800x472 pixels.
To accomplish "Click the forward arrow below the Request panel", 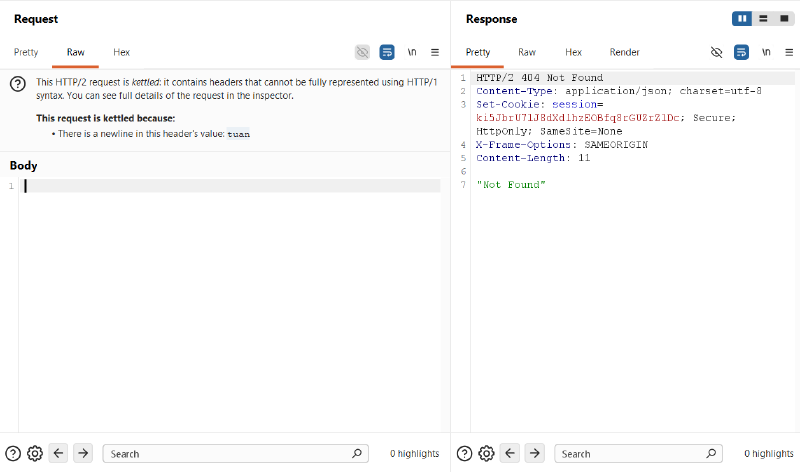I will (x=83, y=453).
